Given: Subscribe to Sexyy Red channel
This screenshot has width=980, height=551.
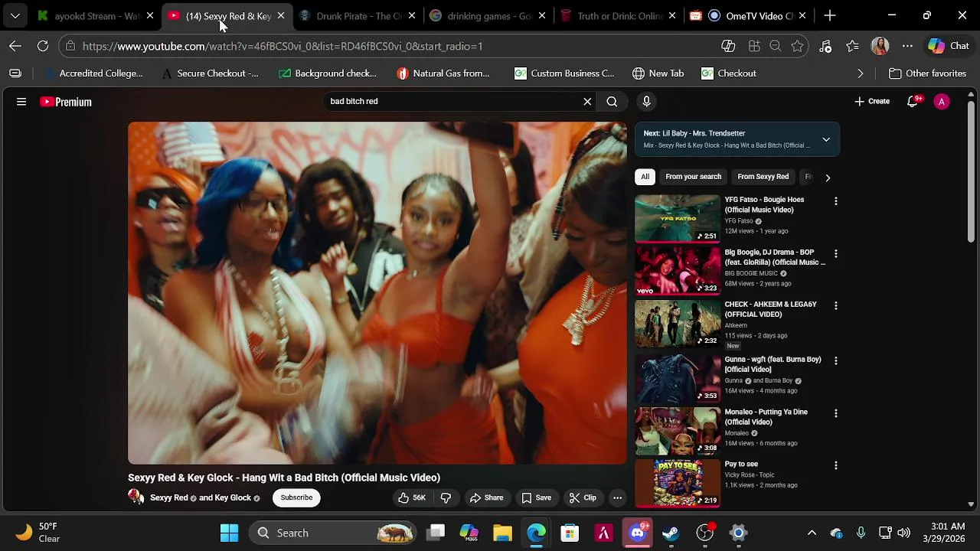Looking at the screenshot, I should pos(296,497).
